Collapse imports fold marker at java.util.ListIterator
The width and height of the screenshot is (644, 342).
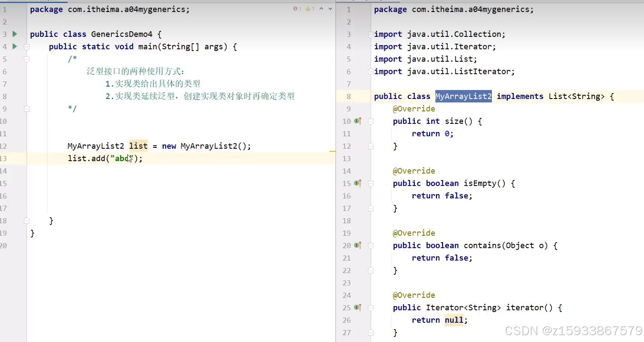[371, 72]
